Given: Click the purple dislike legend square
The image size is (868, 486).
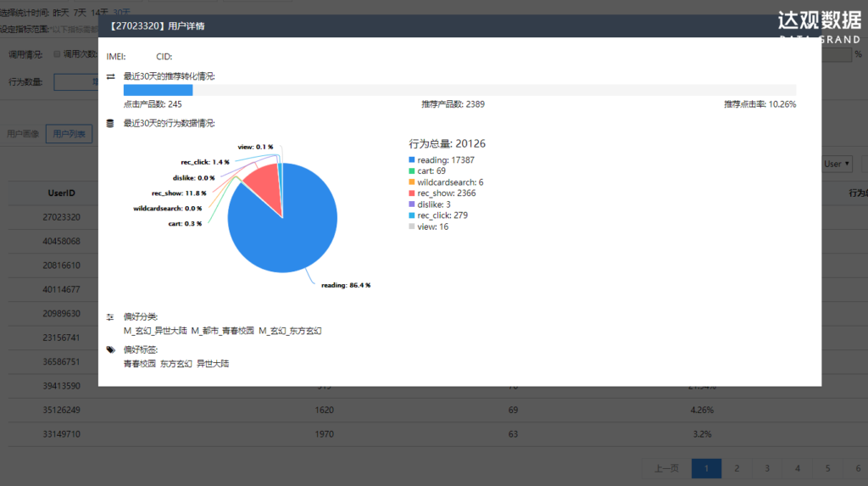Looking at the screenshot, I should (412, 204).
